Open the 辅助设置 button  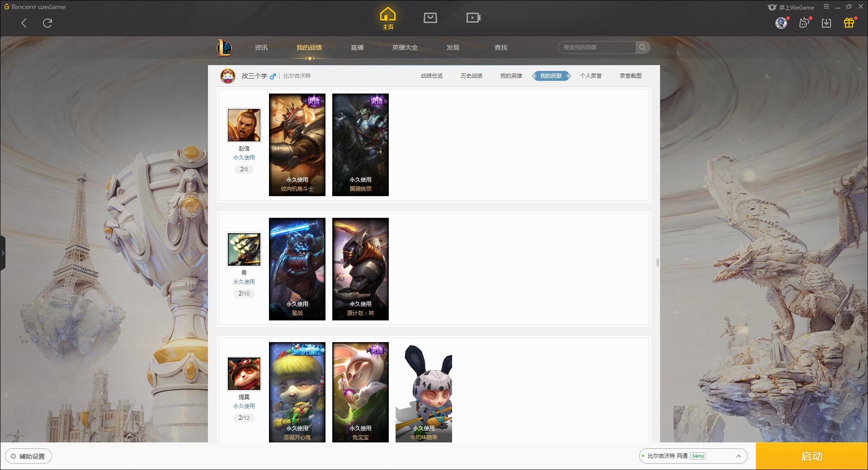click(28, 456)
